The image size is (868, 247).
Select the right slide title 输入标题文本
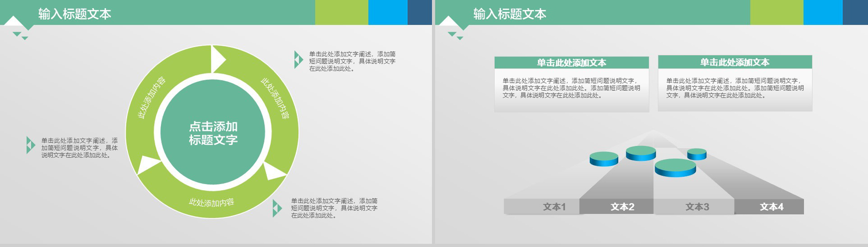(x=510, y=14)
